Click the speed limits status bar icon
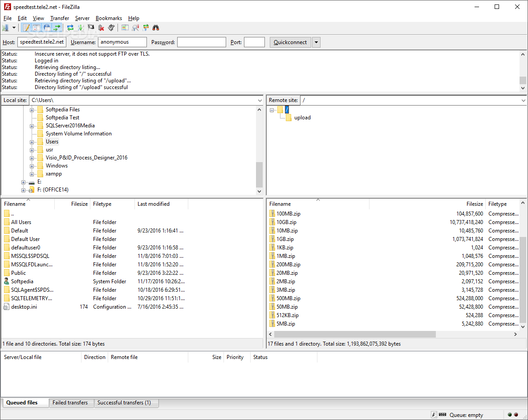This screenshot has height=420, width=528. click(x=443, y=415)
